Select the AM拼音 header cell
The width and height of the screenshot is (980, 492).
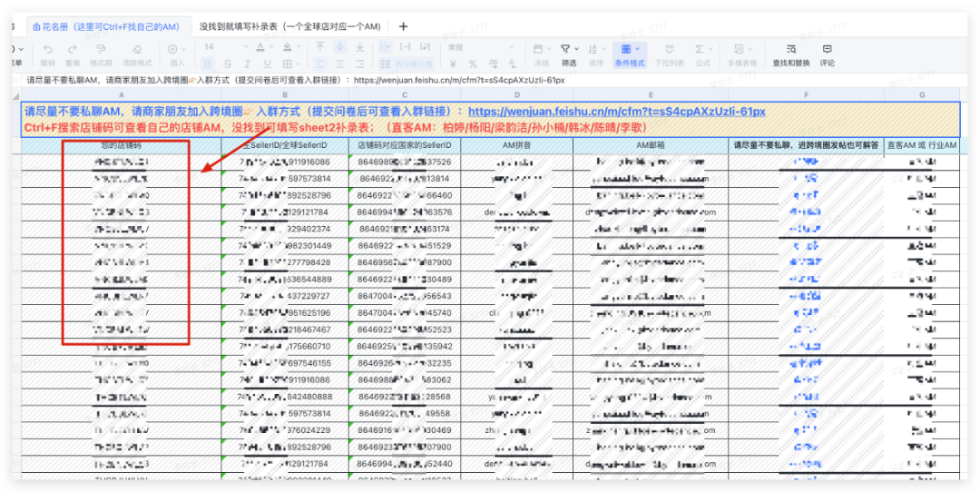click(x=517, y=145)
